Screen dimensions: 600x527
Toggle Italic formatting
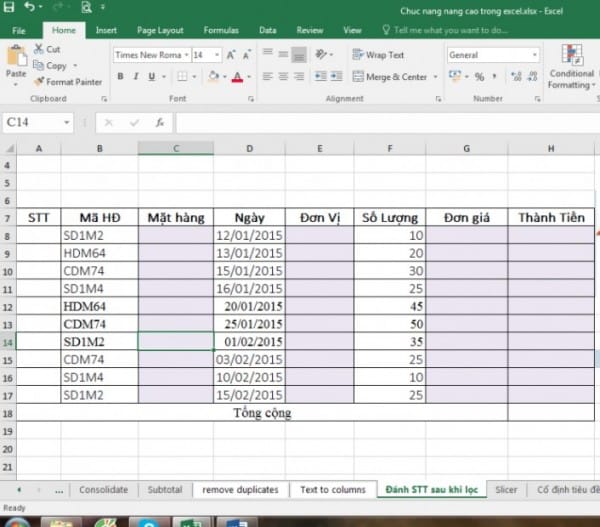click(136, 77)
